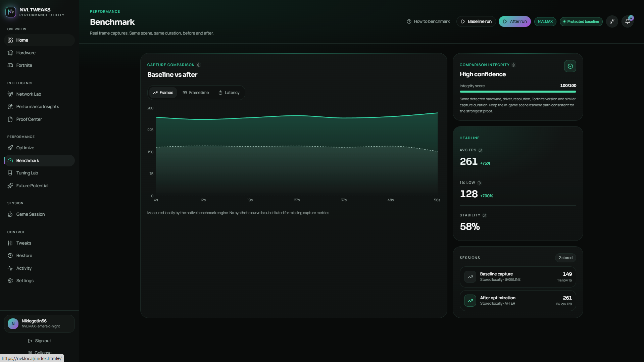Select the Baseline capture session
This screenshot has height=362, width=644.
518,277
